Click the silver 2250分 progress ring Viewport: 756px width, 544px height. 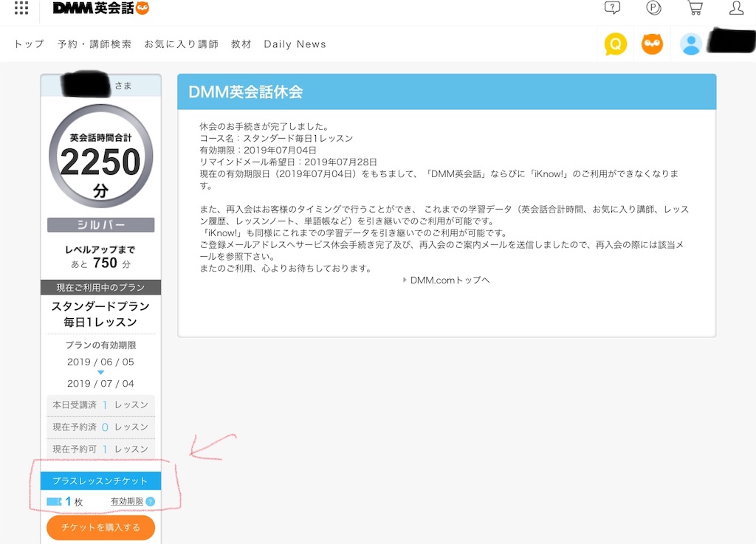(100, 157)
